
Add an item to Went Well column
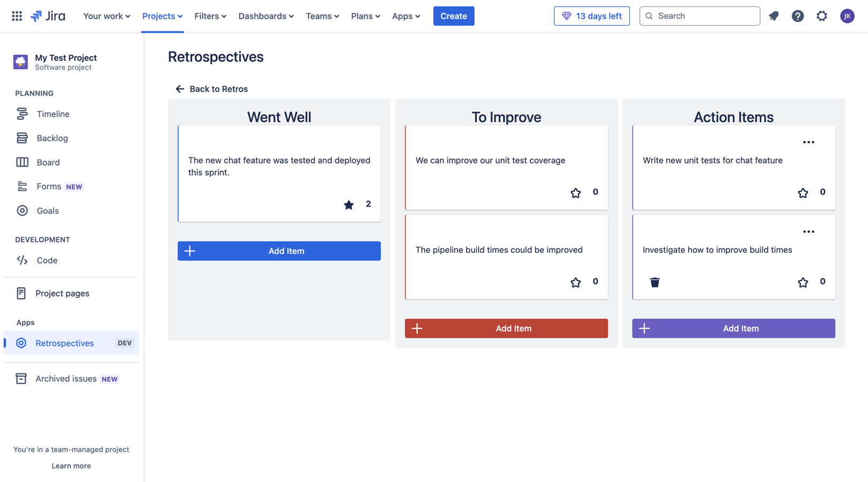pyautogui.click(x=279, y=251)
